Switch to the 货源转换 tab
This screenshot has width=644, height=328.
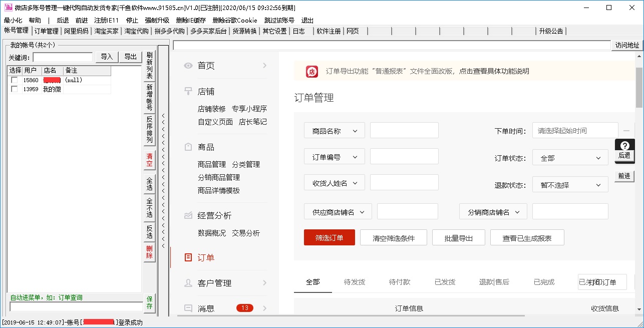pyautogui.click(x=244, y=31)
